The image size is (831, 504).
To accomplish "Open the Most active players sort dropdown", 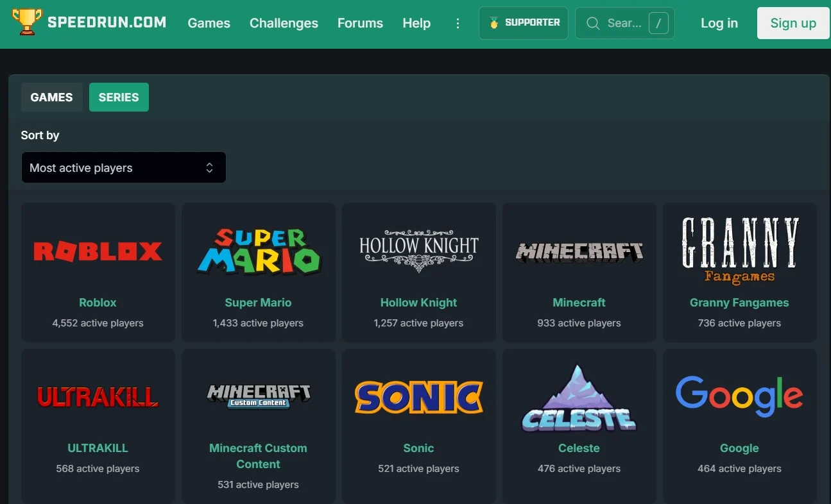I will [x=123, y=167].
